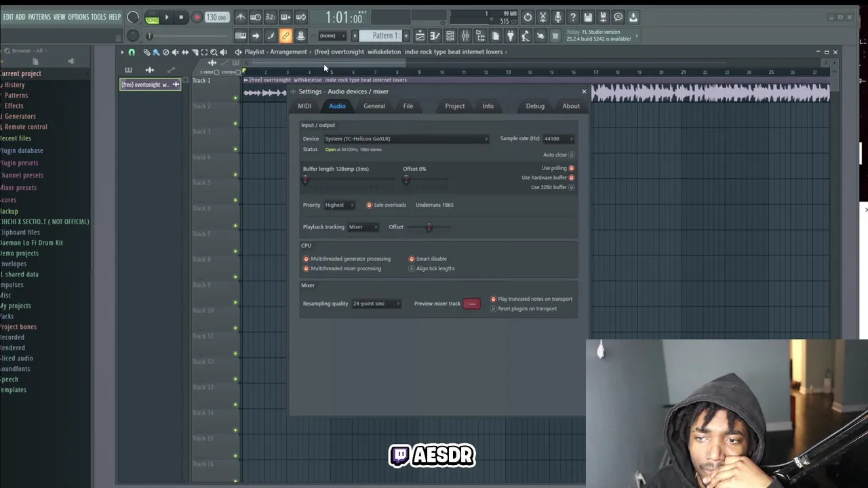Open the EDIT menu
The width and height of the screenshot is (868, 488).
[8, 17]
